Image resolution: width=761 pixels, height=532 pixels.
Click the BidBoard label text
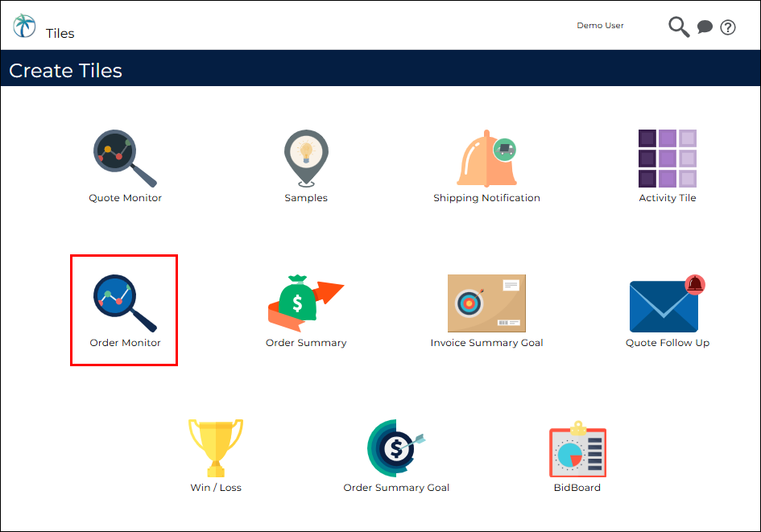pos(577,488)
